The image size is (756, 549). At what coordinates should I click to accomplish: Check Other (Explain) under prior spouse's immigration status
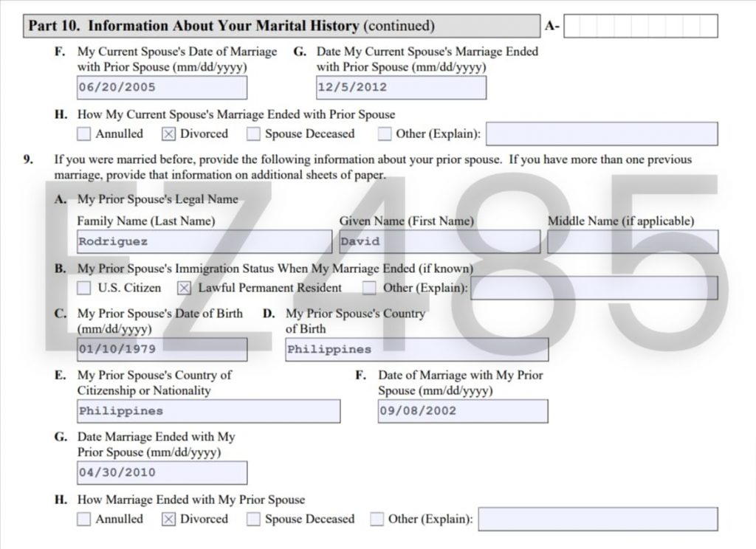pyautogui.click(x=369, y=288)
